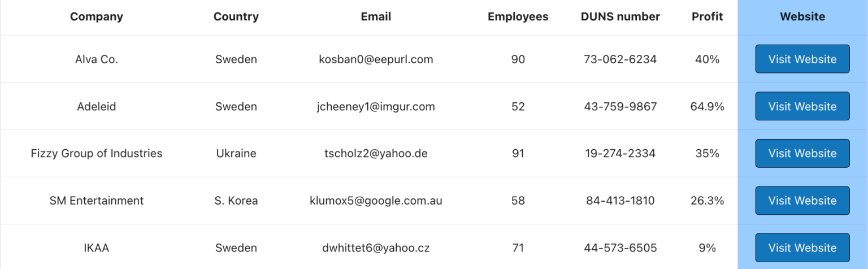
Task: Click DUNS number 84-413-1810
Action: click(620, 201)
